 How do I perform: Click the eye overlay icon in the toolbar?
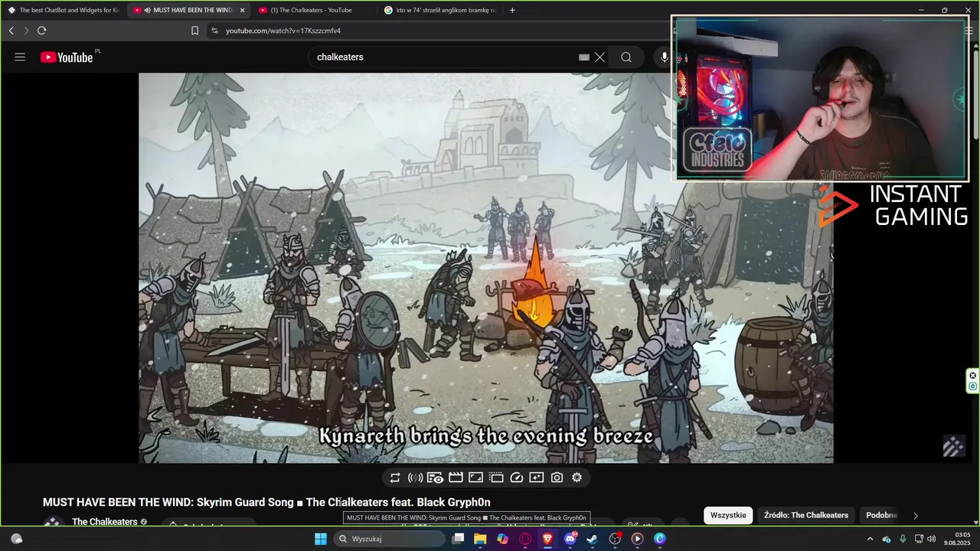[x=435, y=478]
